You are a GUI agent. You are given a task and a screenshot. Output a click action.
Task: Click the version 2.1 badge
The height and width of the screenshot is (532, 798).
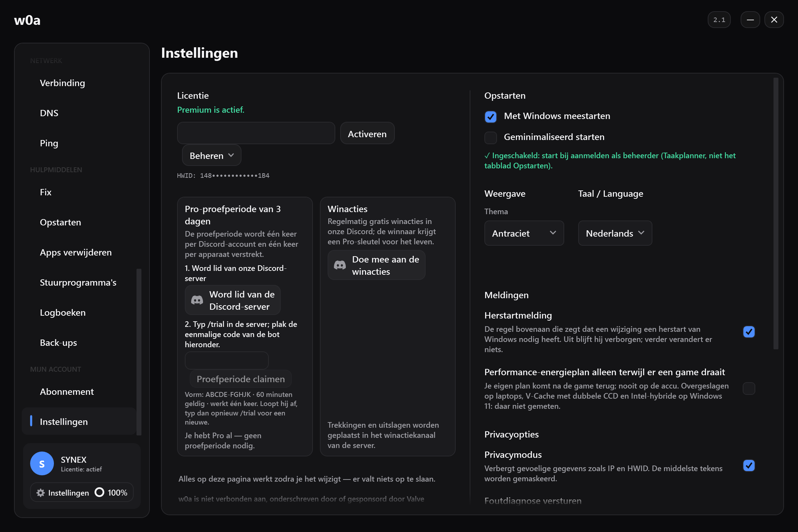(719, 20)
